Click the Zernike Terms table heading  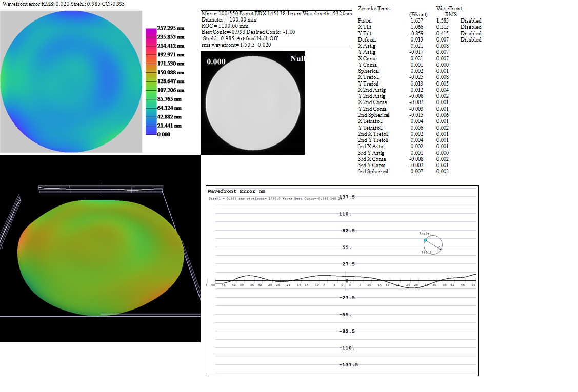373,8
